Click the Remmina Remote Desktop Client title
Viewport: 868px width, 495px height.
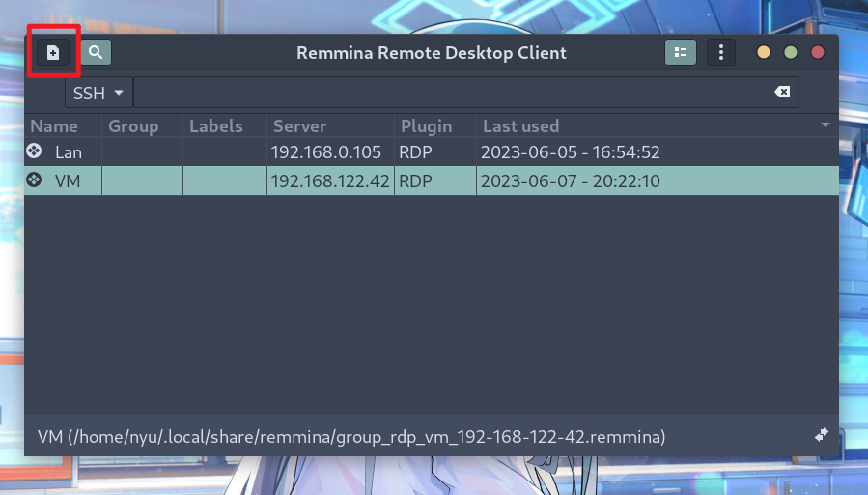(x=432, y=52)
